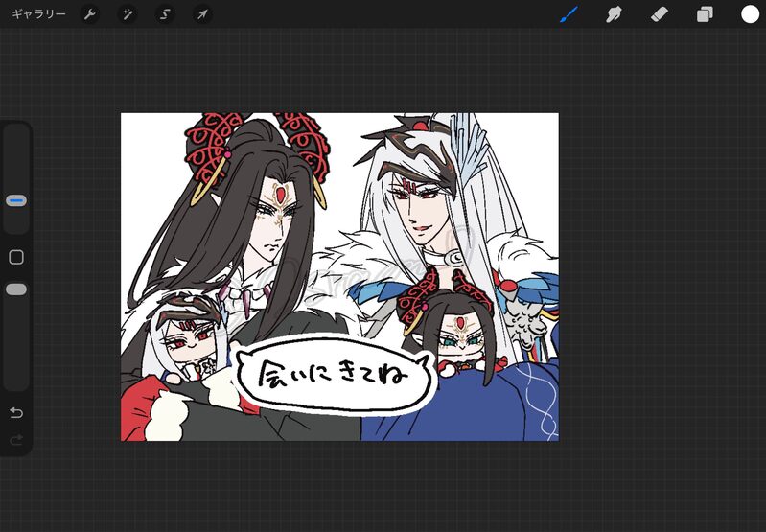The width and height of the screenshot is (766, 532).
Task: Adjust the brush size slider handle
Action: coord(16,200)
